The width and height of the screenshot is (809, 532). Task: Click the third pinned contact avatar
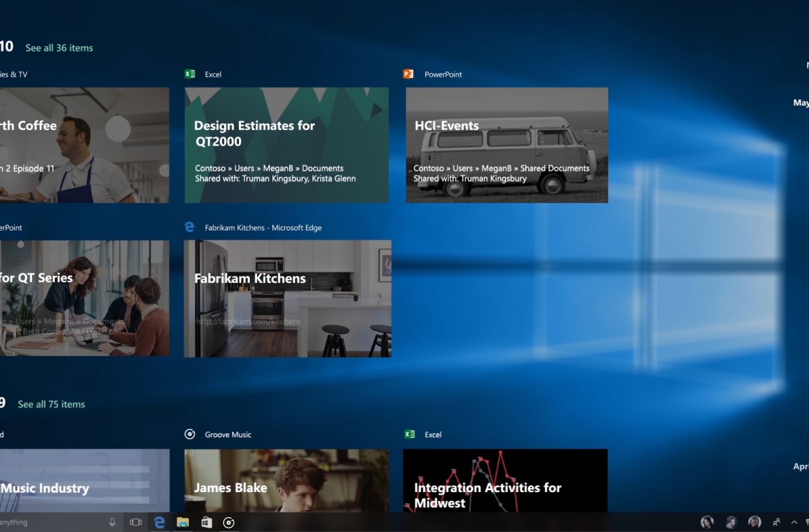click(754, 522)
